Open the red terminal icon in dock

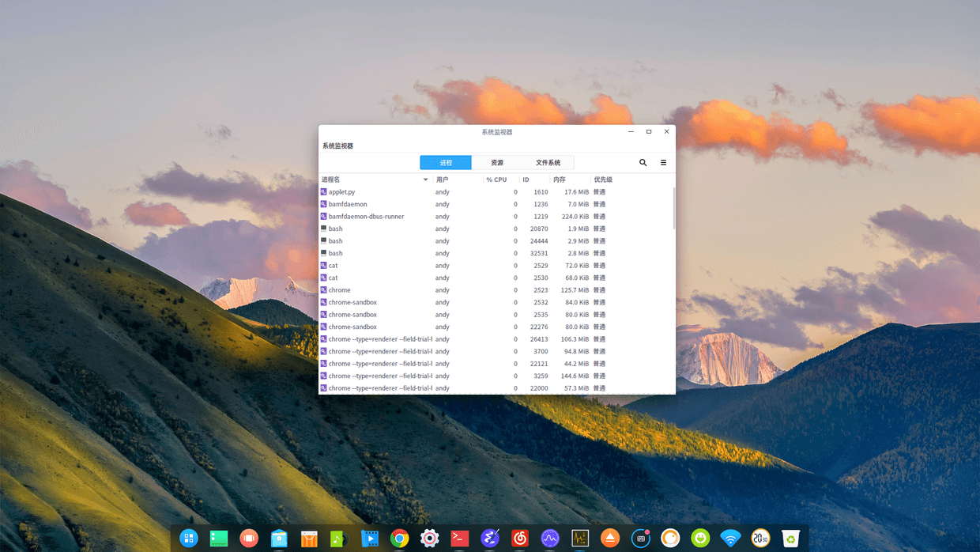click(x=459, y=539)
